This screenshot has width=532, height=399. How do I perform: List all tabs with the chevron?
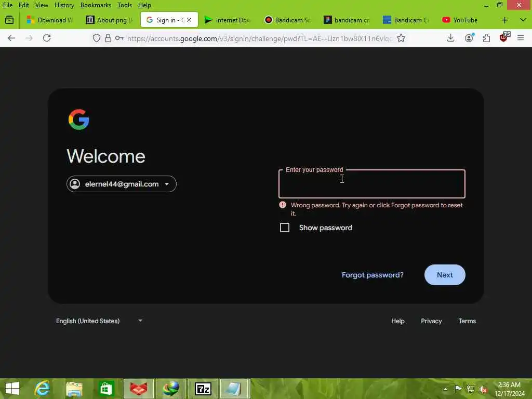tap(523, 20)
